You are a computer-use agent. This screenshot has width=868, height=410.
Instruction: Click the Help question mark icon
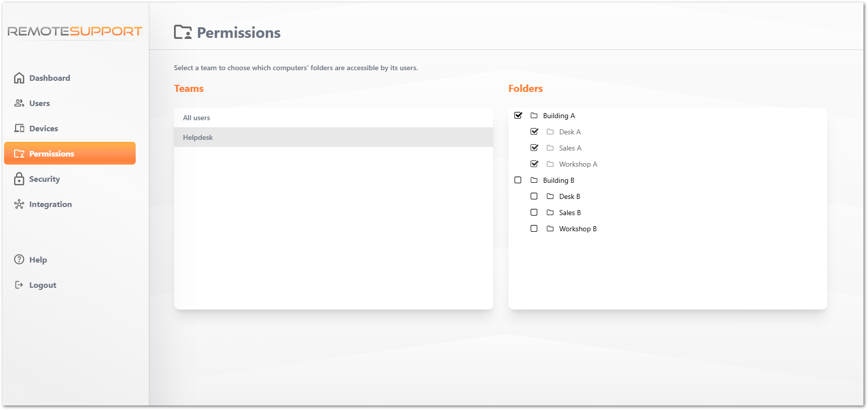[x=19, y=260]
